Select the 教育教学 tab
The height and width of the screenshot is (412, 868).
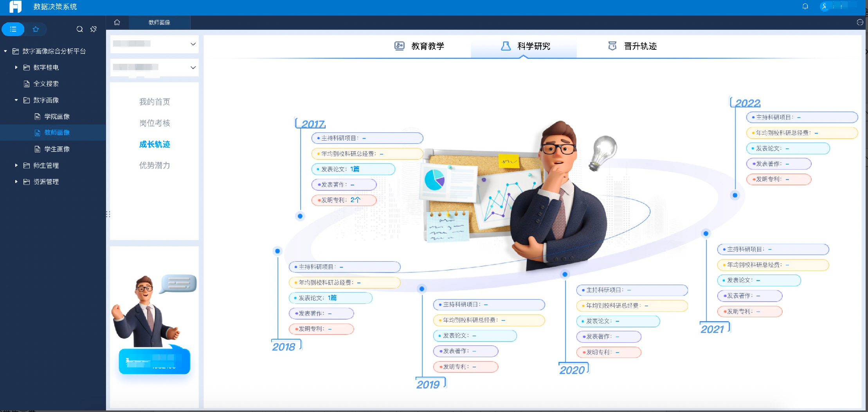[419, 46]
